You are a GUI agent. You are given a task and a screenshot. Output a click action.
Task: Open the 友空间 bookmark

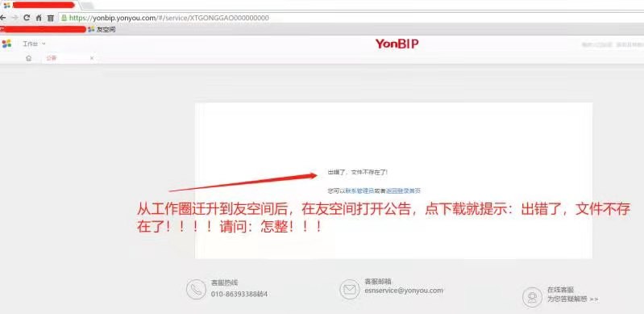point(102,29)
